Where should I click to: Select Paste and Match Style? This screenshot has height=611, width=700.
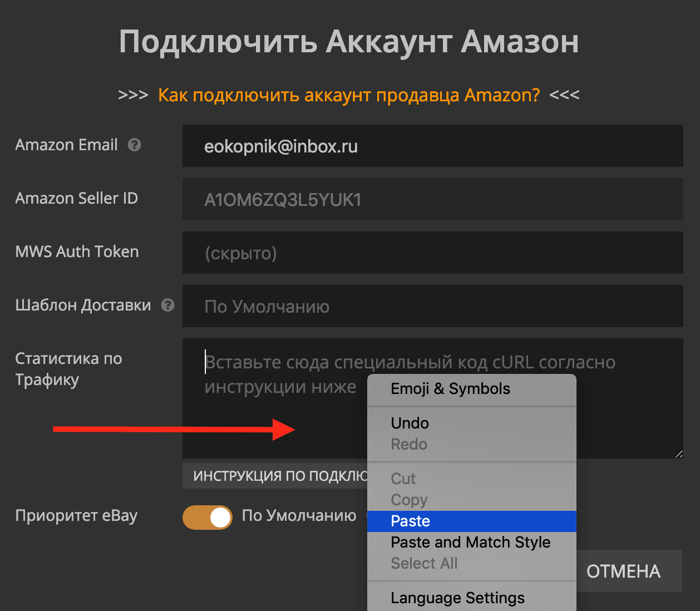(x=472, y=542)
